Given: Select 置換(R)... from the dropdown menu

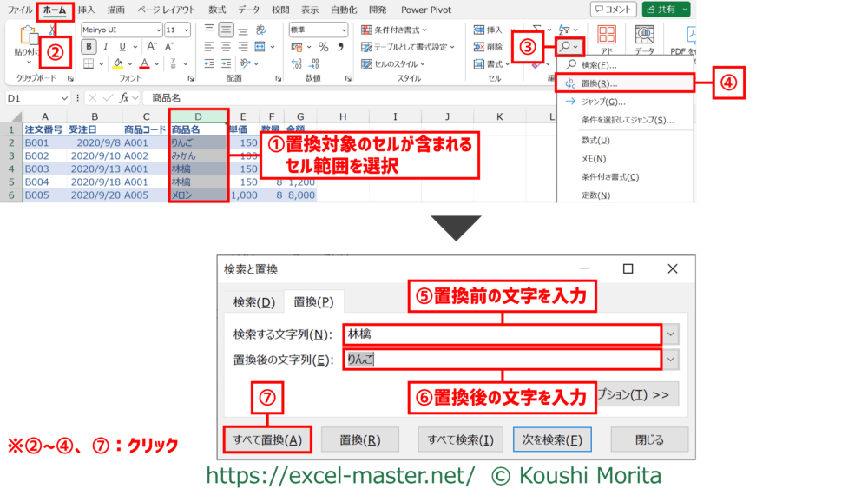Looking at the screenshot, I should [599, 83].
